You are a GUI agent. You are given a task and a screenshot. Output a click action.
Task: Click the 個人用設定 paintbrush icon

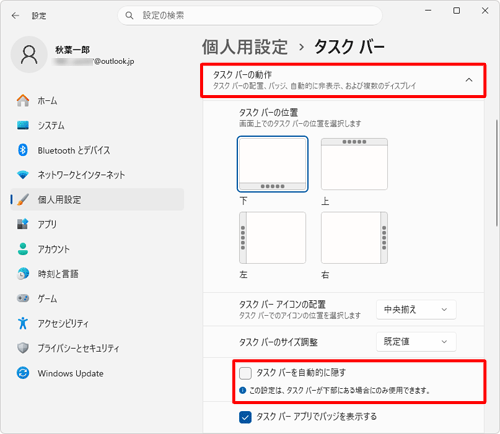point(23,199)
